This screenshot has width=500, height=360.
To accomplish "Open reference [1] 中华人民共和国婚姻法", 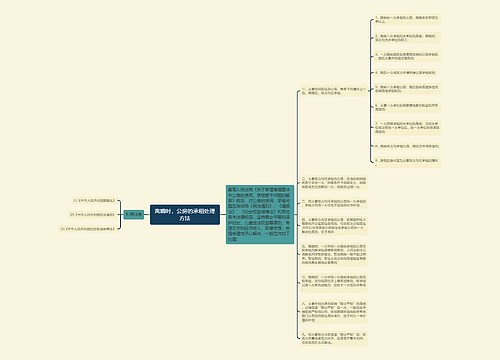I will click(x=94, y=201).
